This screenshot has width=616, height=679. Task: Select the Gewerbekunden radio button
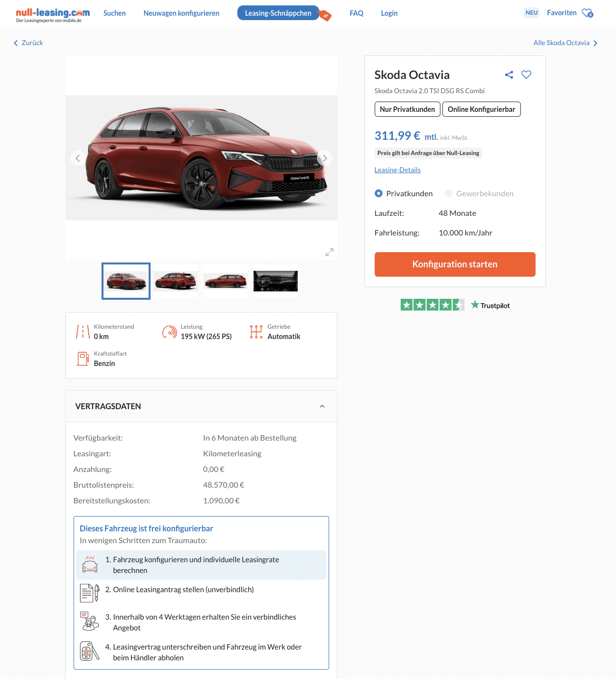coord(449,193)
